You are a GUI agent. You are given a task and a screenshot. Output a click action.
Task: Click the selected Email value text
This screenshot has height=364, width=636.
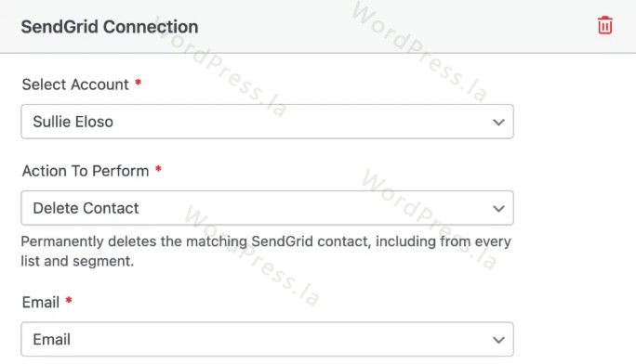point(51,340)
